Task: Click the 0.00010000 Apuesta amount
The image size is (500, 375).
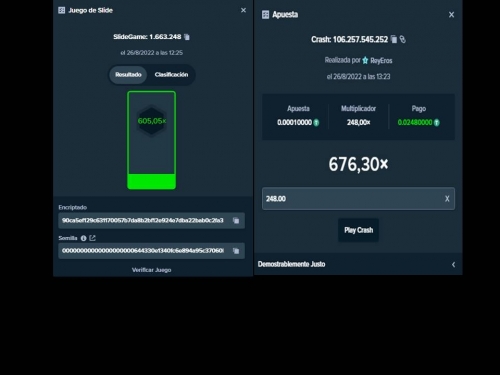Action: pyautogui.click(x=295, y=123)
